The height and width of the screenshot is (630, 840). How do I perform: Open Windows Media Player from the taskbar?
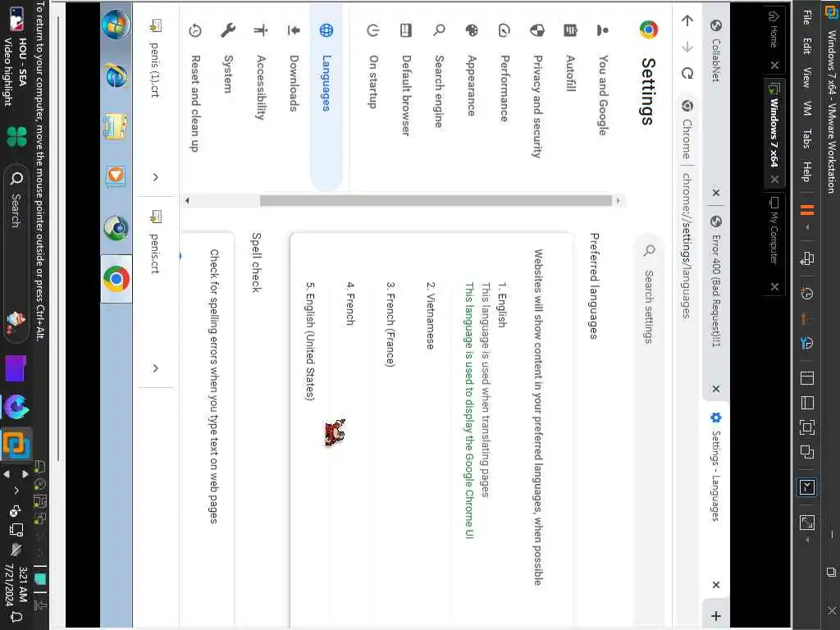(x=116, y=176)
